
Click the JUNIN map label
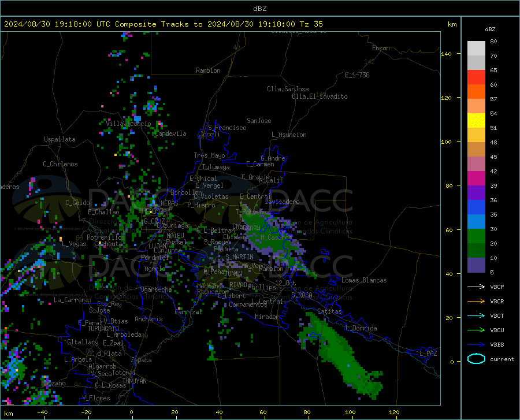[x=233, y=274]
